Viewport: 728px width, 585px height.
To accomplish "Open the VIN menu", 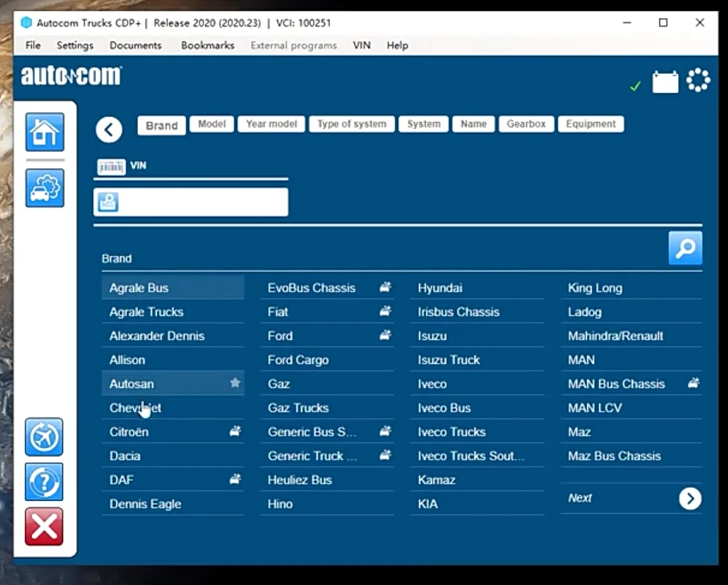I will [x=362, y=46].
